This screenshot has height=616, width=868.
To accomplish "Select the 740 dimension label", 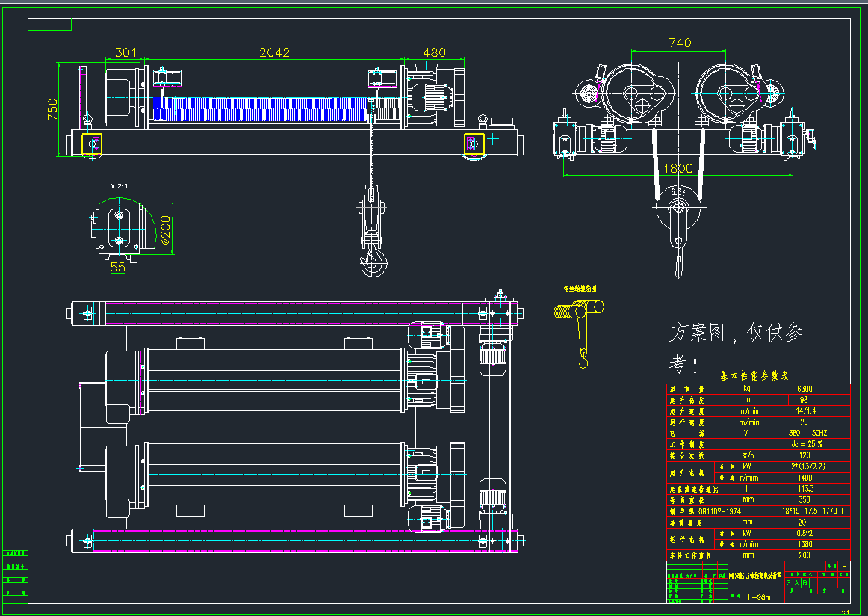I will click(680, 43).
